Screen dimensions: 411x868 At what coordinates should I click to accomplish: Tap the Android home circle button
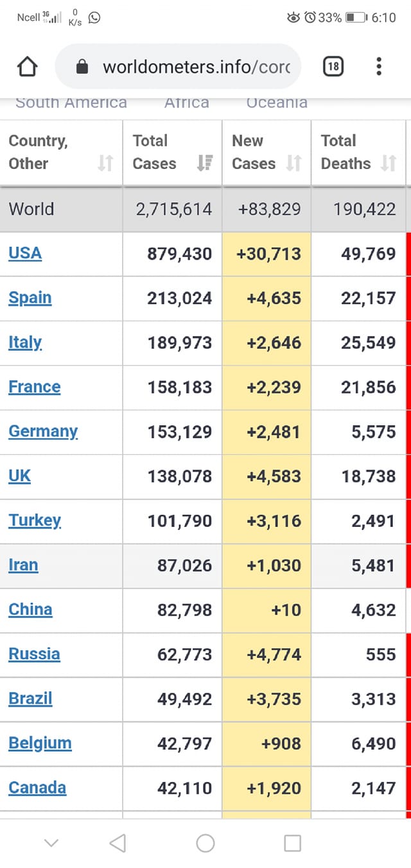pyautogui.click(x=205, y=843)
